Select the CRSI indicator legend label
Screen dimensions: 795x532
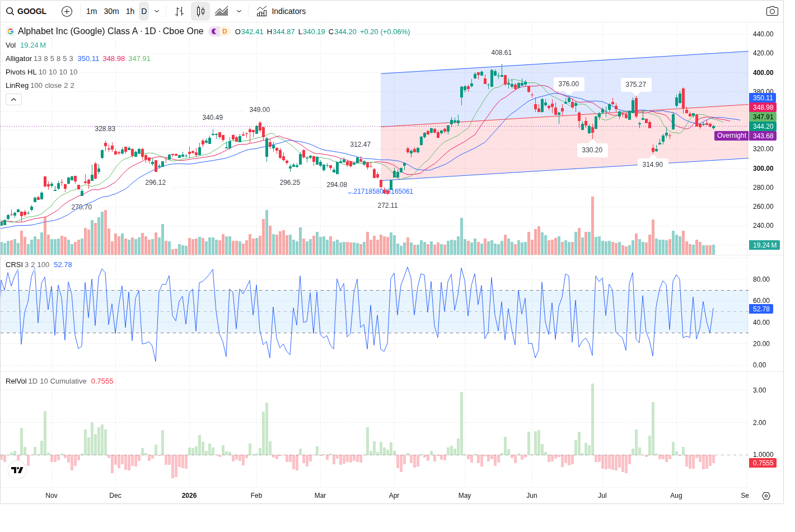14,265
